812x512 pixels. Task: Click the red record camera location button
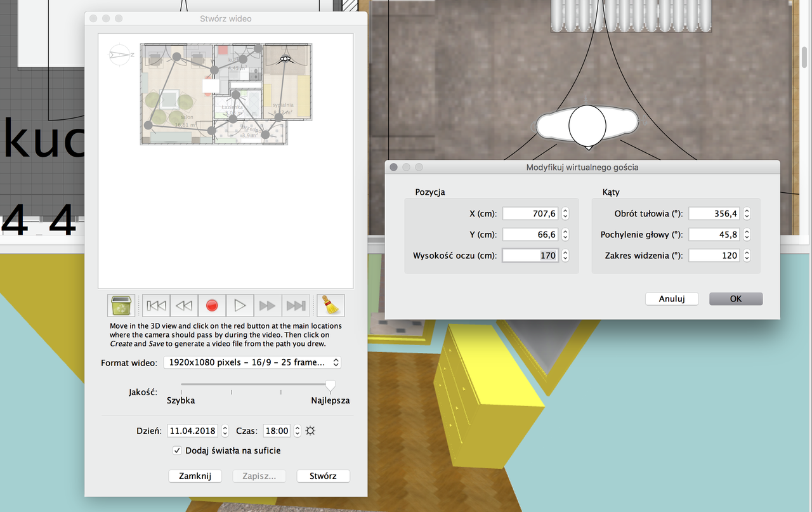coord(212,306)
